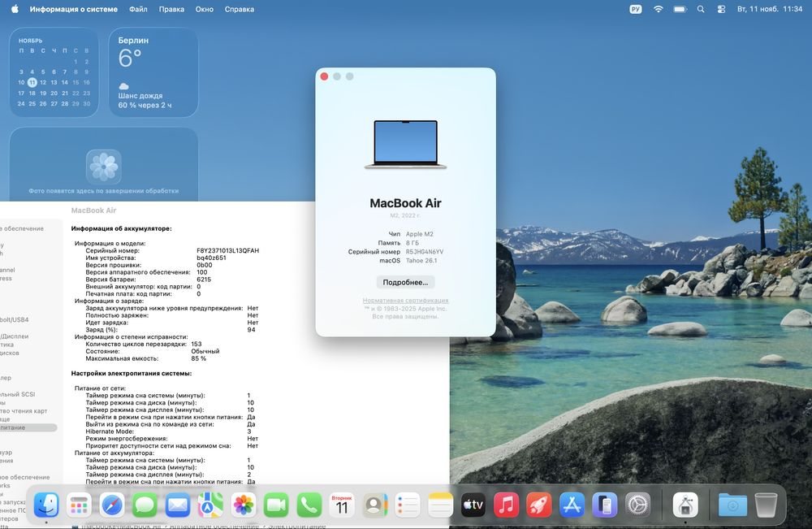Open the Trash in the Dock

766,505
